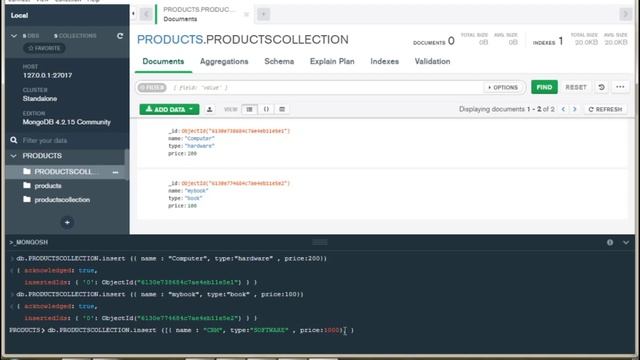Screen dimensions: 640x360
Task: Click the price:100 field value
Action: pos(192,206)
